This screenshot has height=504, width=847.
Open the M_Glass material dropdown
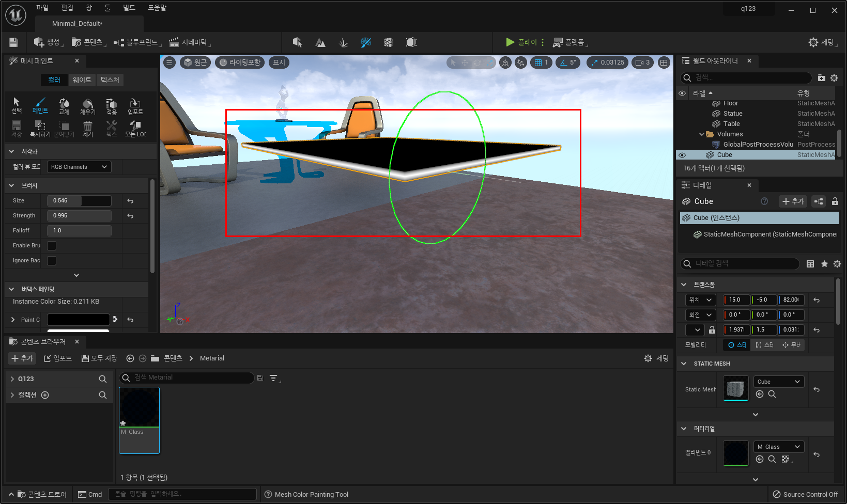coord(779,447)
